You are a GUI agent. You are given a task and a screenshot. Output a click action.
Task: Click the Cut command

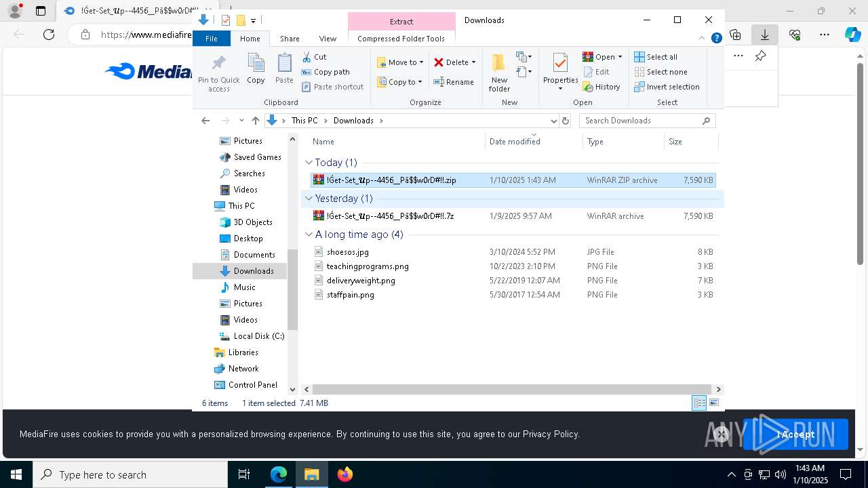314,57
